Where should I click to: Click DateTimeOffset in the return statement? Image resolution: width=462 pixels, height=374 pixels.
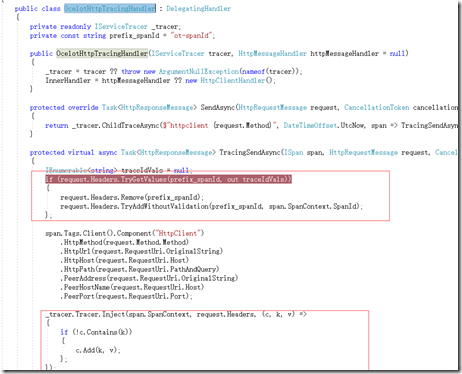click(310, 125)
